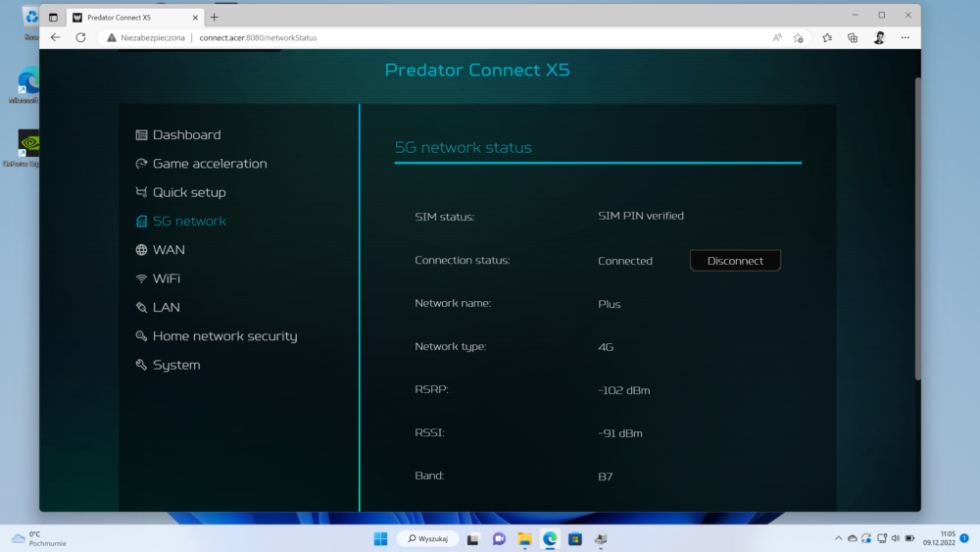The height and width of the screenshot is (552, 980).
Task: Click the Quick setup icon
Action: (141, 192)
